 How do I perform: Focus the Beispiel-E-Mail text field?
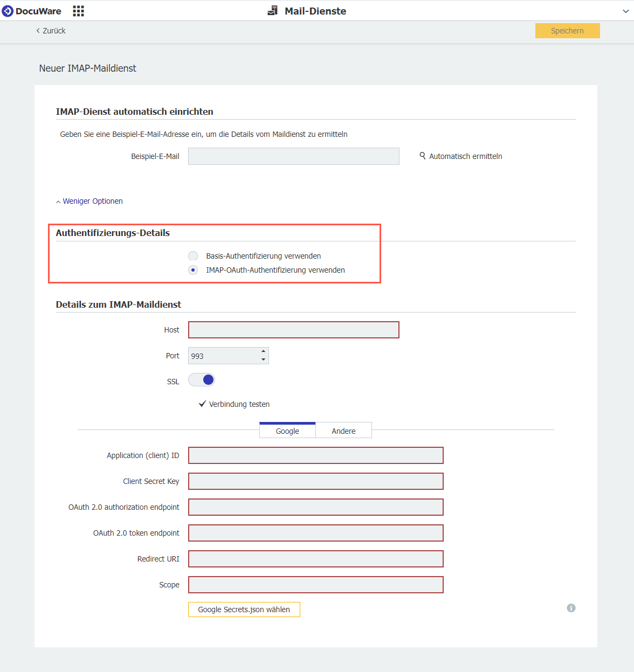click(293, 156)
